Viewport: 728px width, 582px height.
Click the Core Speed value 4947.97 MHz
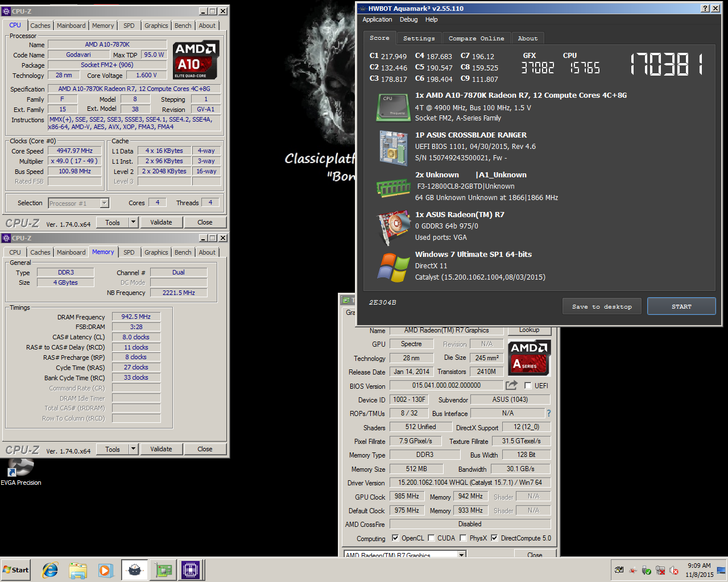click(x=75, y=151)
